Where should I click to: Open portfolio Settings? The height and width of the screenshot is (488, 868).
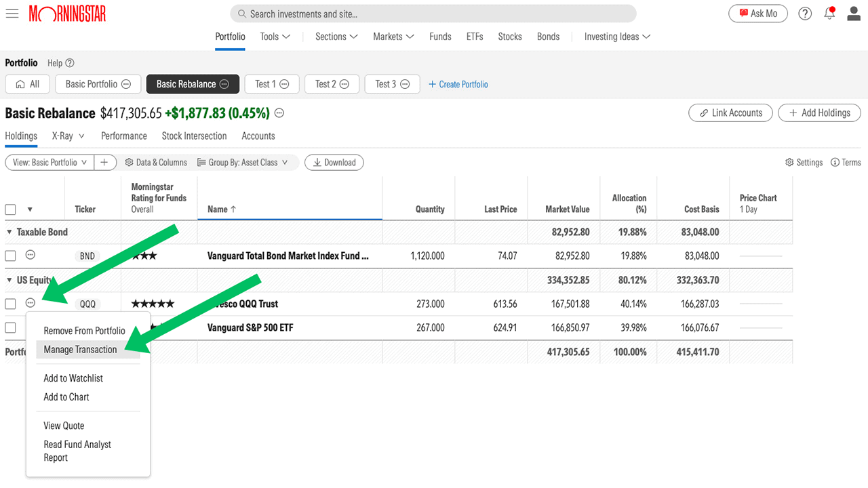(804, 162)
